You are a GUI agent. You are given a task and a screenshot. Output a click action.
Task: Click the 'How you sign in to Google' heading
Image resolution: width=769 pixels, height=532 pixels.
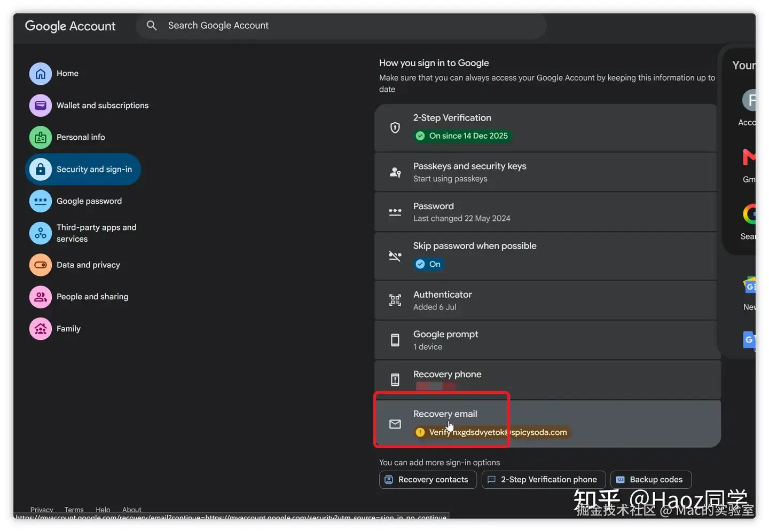click(x=434, y=63)
